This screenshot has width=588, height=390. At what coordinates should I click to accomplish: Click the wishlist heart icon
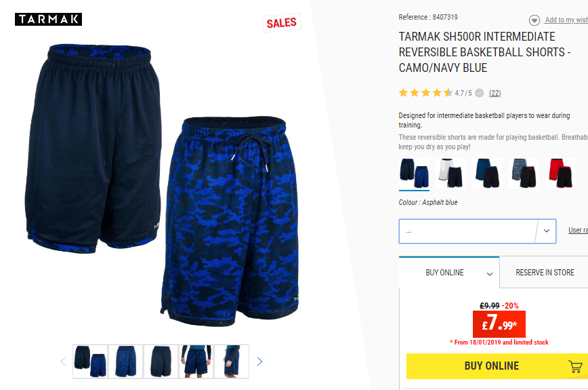(x=534, y=20)
